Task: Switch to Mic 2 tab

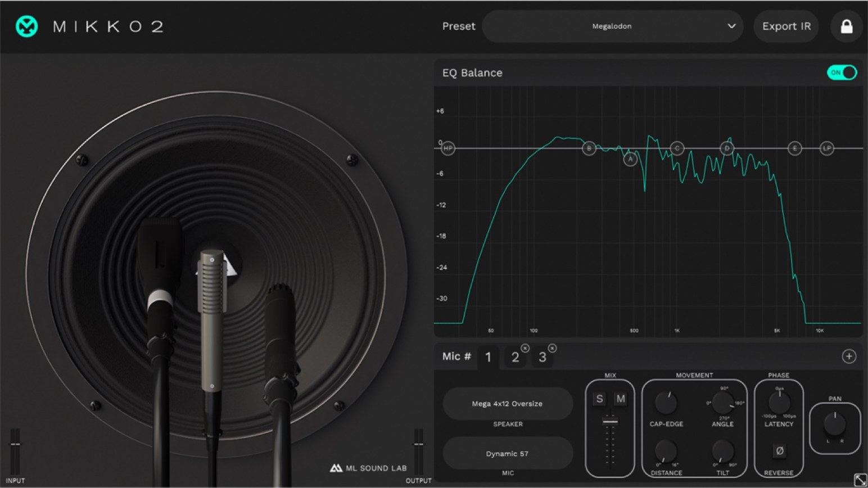Action: tap(515, 357)
